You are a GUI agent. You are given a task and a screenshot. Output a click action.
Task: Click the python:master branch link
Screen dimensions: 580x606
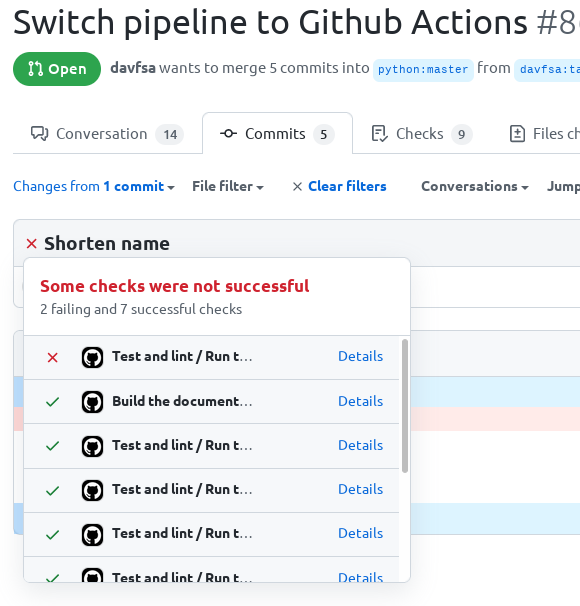423,70
